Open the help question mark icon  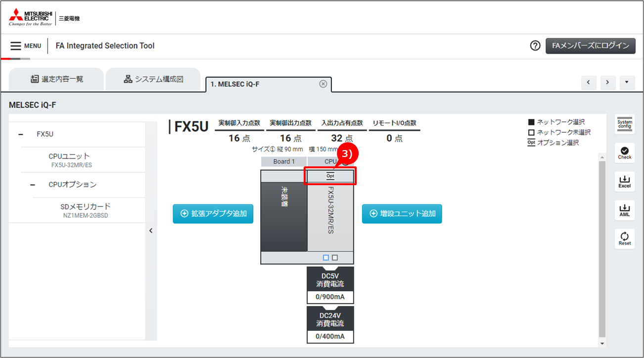point(535,46)
